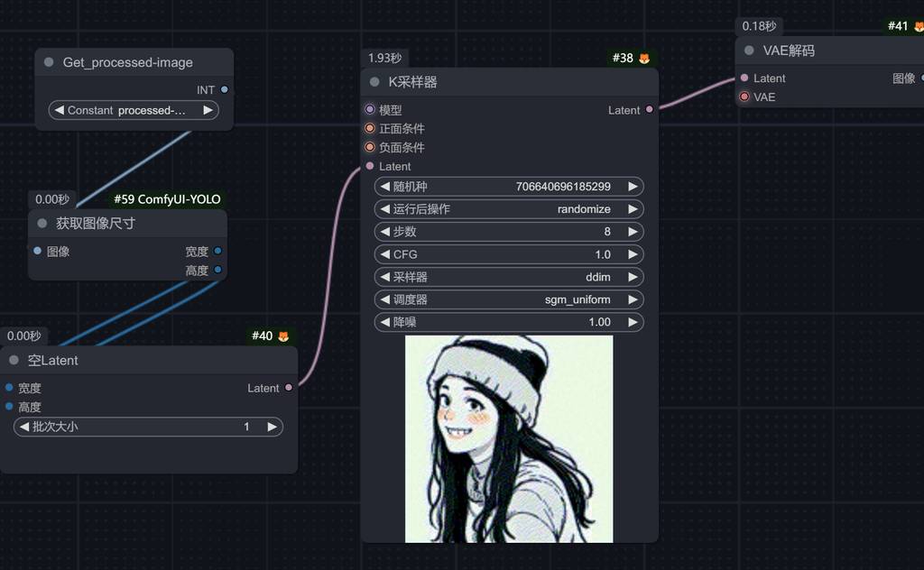Viewport: 924px width, 570px height.
Task: Click the 模型 input socket on K采样器
Action: pyautogui.click(x=370, y=109)
